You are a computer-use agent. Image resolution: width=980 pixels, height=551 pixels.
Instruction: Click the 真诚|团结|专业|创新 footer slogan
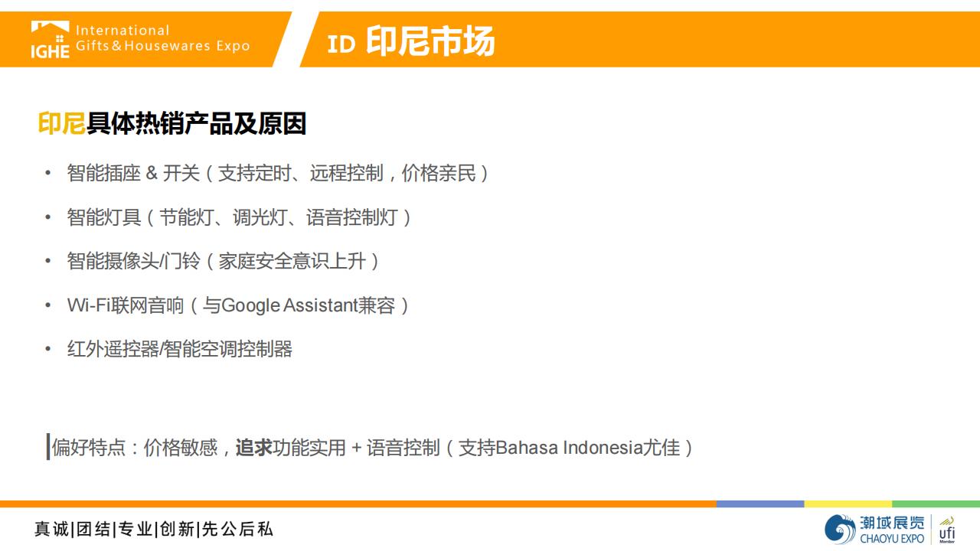click(x=154, y=529)
